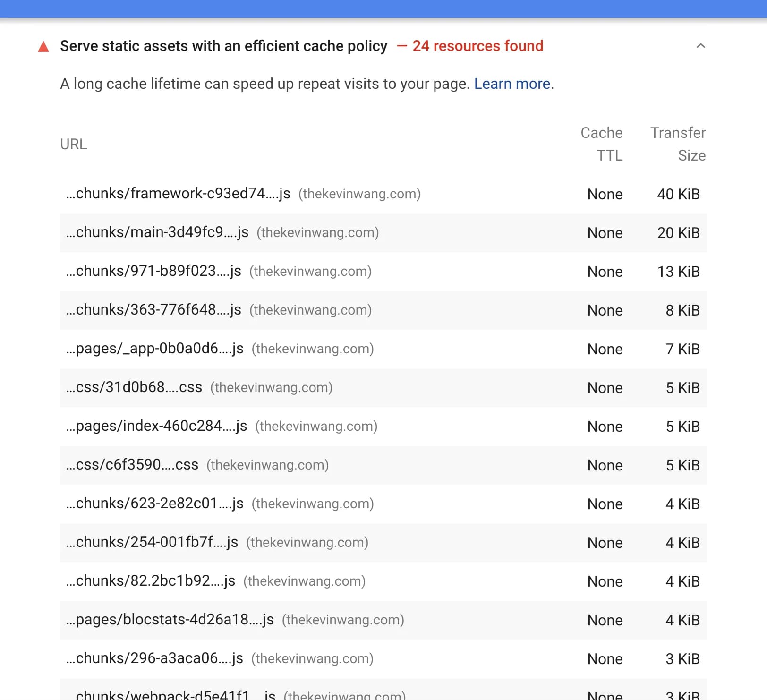The image size is (767, 700).
Task: Open the css/31d0b68 stylesheet URL
Action: click(134, 387)
